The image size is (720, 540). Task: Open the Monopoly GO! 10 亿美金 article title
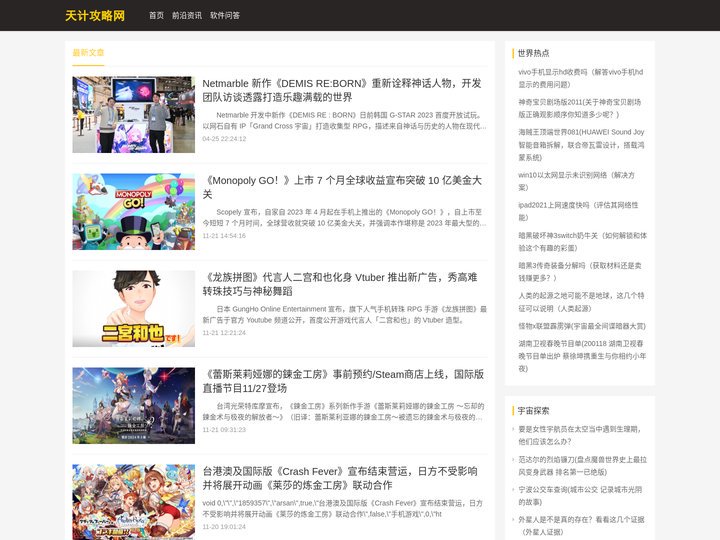(342, 187)
